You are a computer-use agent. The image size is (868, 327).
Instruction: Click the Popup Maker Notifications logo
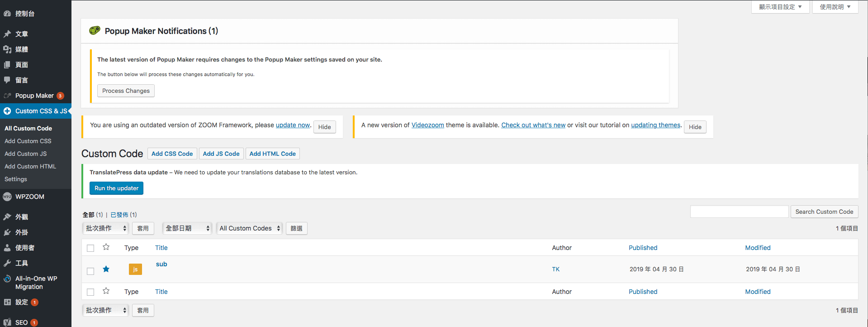tap(95, 30)
